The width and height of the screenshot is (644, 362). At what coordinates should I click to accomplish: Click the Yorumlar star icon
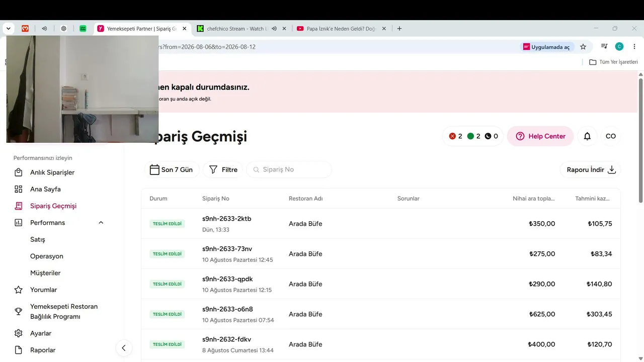(x=19, y=290)
